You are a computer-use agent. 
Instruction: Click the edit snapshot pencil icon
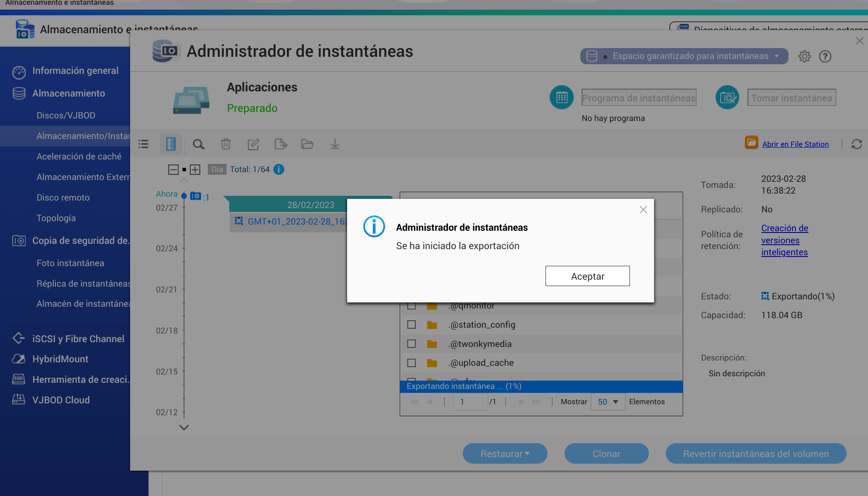(253, 144)
